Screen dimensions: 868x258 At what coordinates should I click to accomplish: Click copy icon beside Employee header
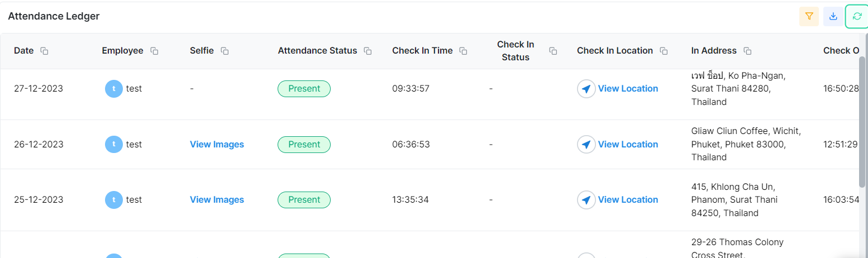click(x=154, y=51)
